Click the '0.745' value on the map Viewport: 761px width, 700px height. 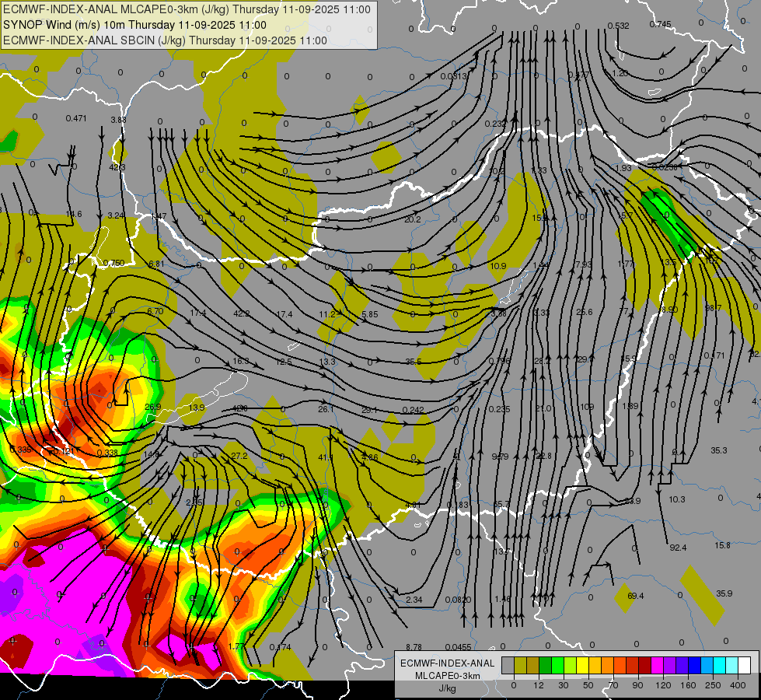[660, 24]
